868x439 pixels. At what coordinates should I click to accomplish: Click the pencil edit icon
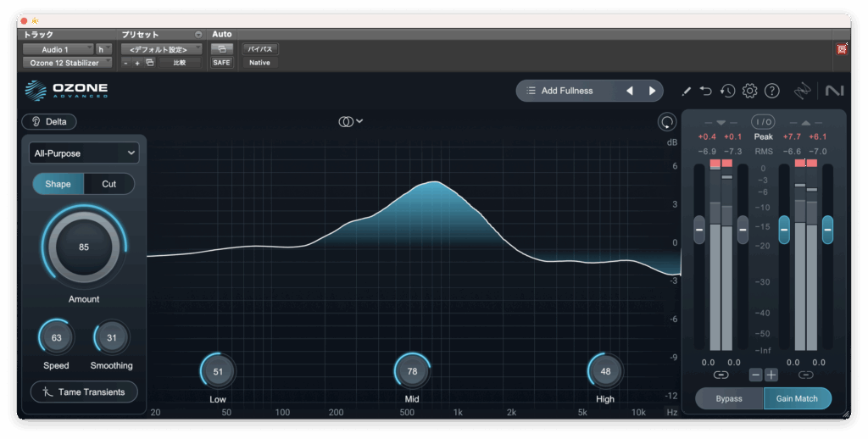[x=686, y=91]
